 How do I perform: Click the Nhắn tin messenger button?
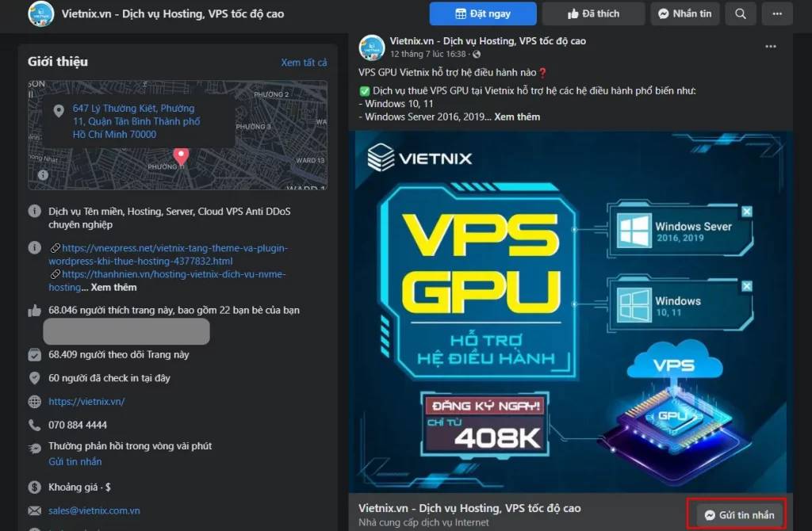[684, 14]
